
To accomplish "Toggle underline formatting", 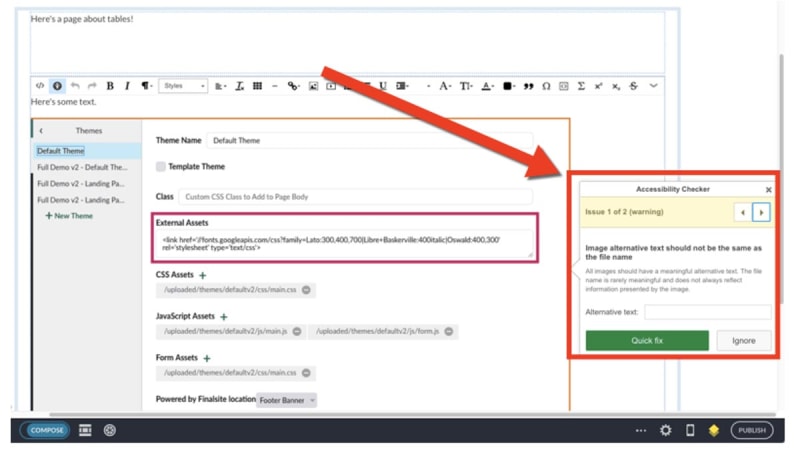I will click(x=383, y=86).
